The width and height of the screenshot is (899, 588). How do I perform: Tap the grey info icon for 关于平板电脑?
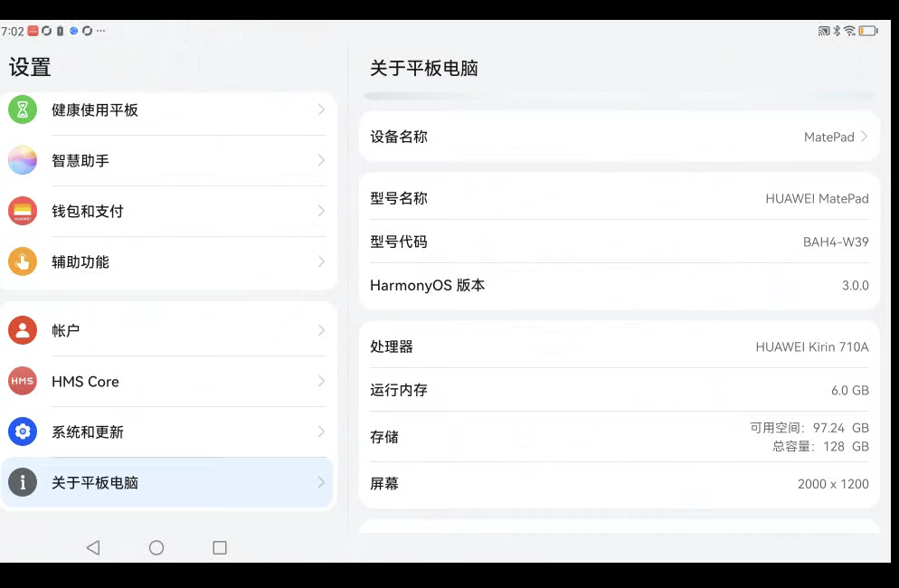23,482
